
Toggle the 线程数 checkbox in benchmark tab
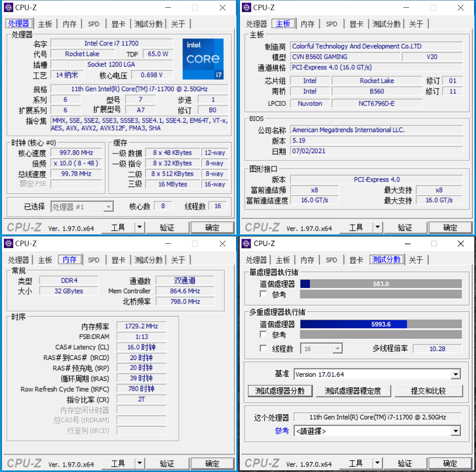pyautogui.click(x=263, y=348)
